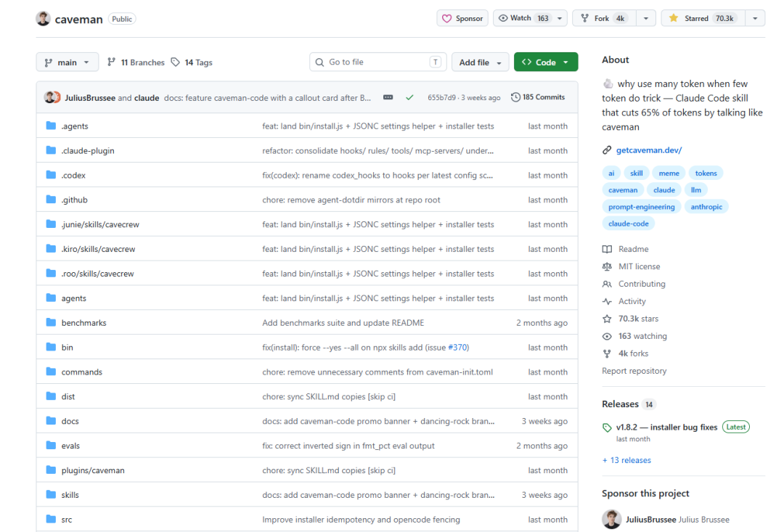Click the dist folder icon

click(x=51, y=396)
